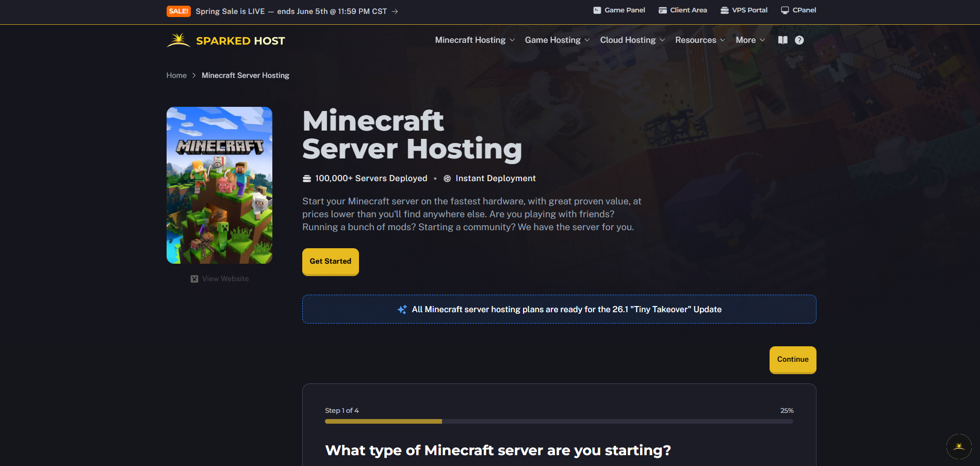Click the Instant Deployment chip icon
The image size is (980, 466).
(447, 179)
